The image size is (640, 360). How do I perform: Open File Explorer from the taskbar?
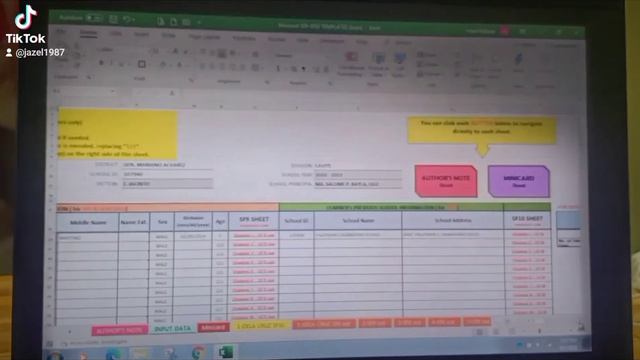click(141, 353)
